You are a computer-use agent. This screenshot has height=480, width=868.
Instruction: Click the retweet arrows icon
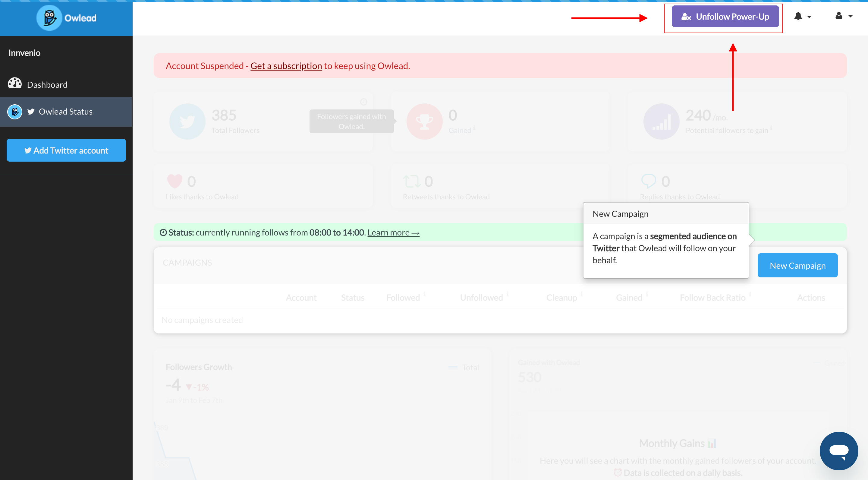point(412,181)
